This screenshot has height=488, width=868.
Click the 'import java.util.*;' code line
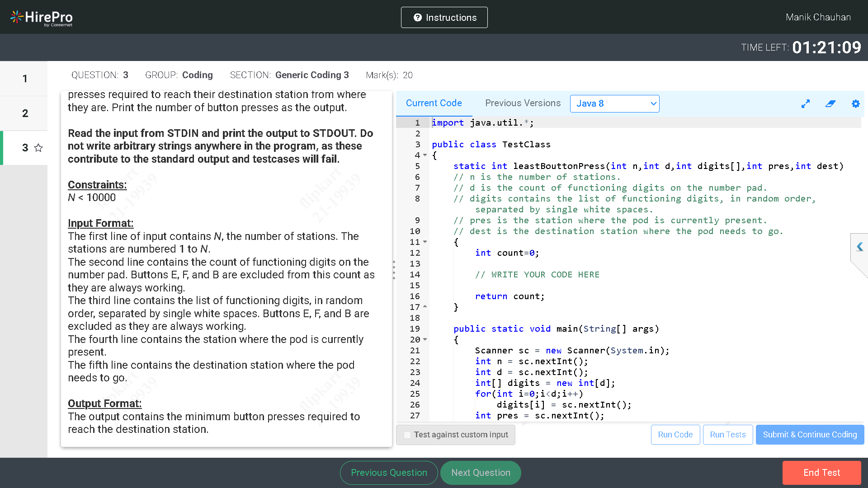(x=482, y=123)
